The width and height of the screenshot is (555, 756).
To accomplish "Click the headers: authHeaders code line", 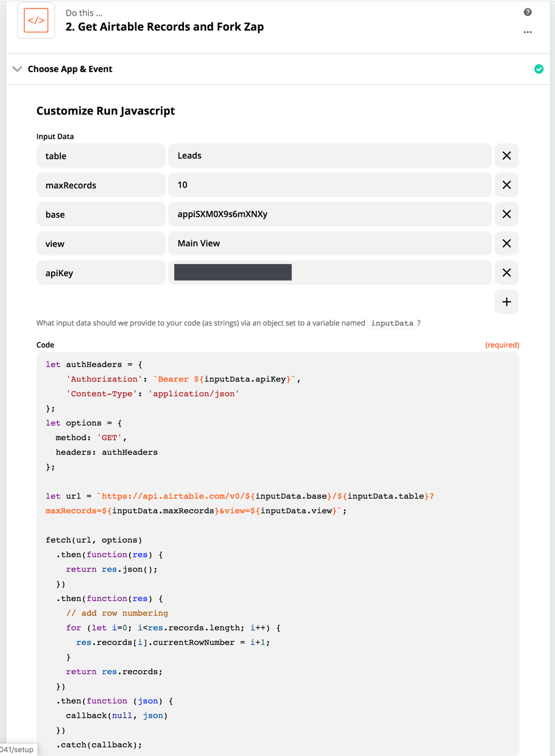I will [x=107, y=452].
